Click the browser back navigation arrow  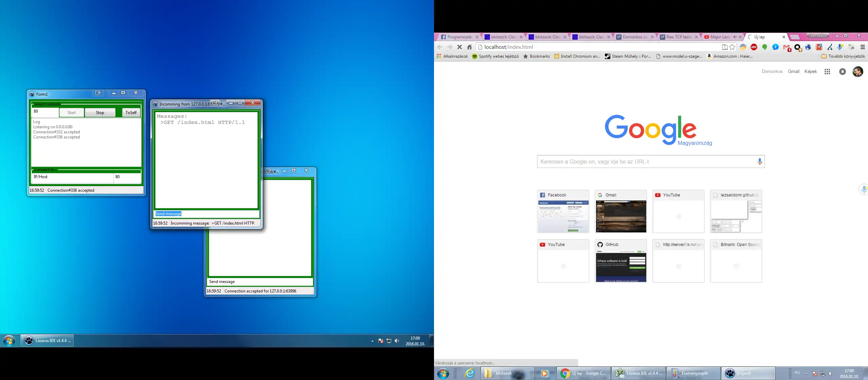[x=441, y=46]
